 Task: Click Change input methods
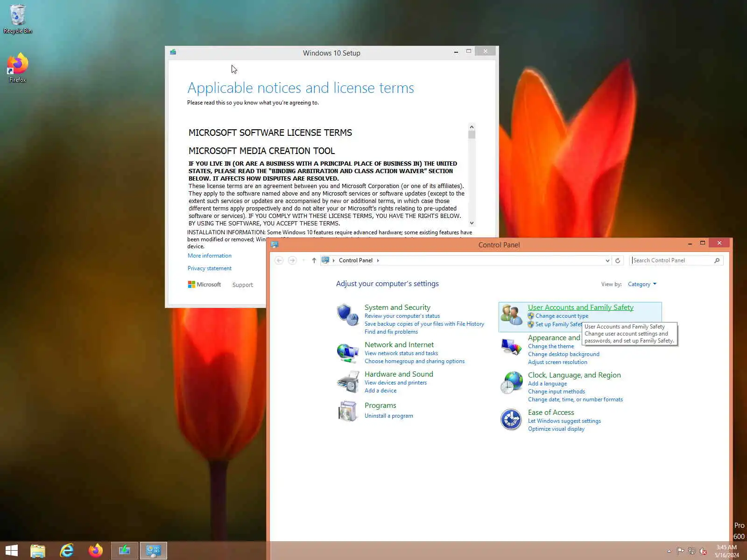[x=557, y=392]
